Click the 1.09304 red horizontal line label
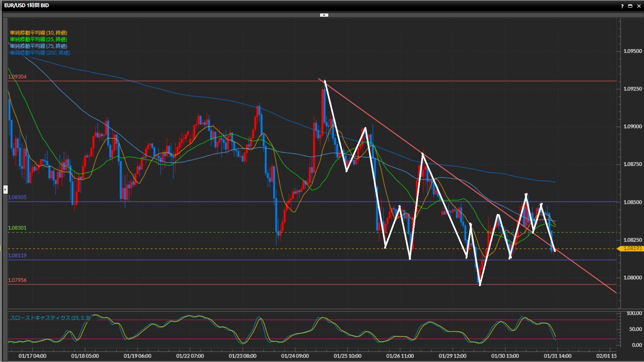Image resolution: width=644 pixels, height=362 pixels. pos(17,77)
